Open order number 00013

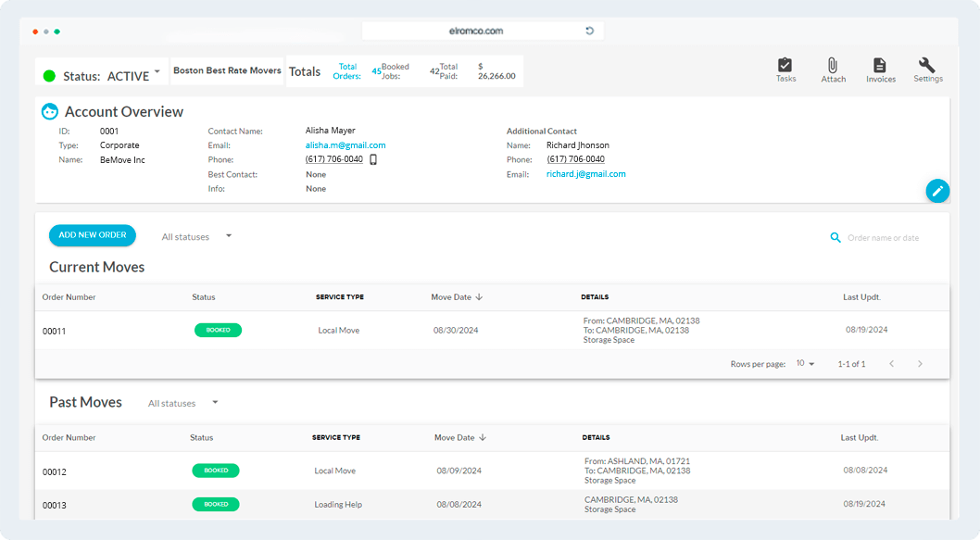tap(55, 505)
